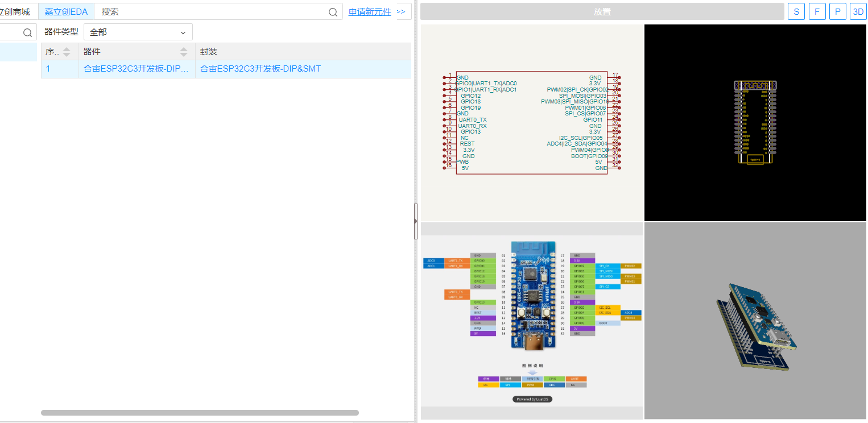Click the horizontal scrollbar under the table
This screenshot has height=423, width=868.
199,413
